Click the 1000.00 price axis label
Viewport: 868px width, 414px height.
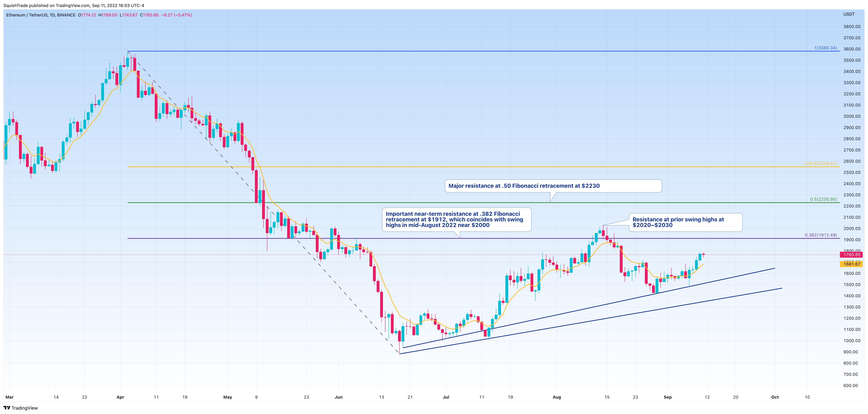tap(852, 341)
